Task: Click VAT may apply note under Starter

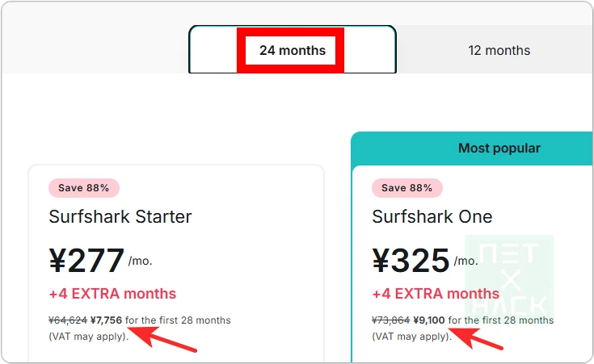Action: [x=88, y=336]
